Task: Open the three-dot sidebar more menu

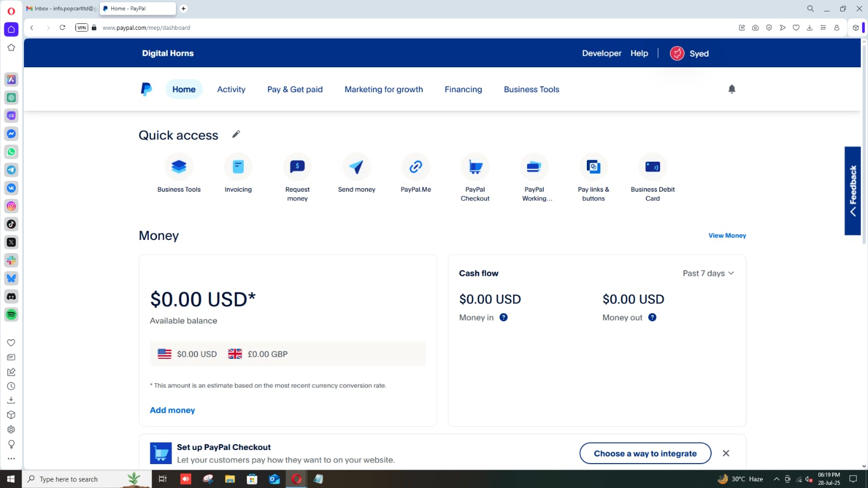Action: [x=11, y=459]
